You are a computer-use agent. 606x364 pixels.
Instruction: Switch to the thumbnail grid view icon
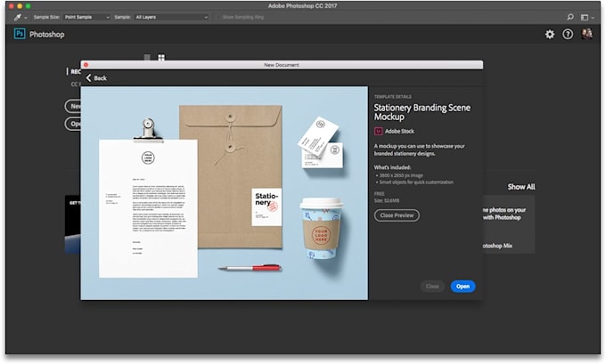point(161,58)
